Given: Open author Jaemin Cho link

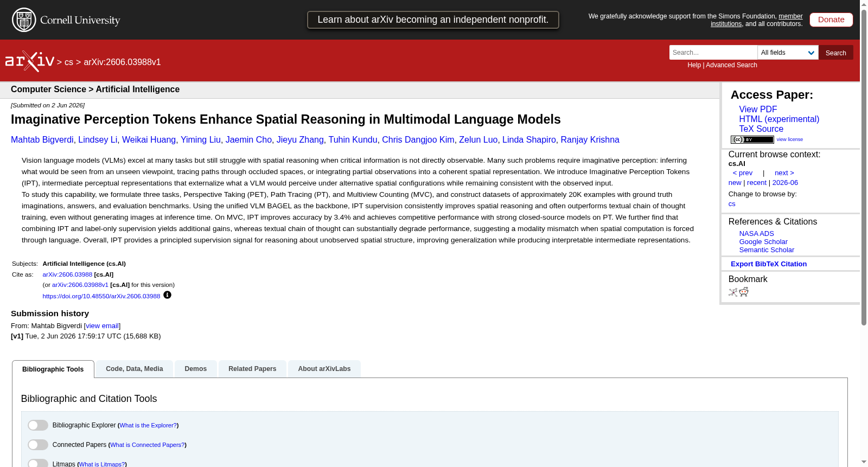Looking at the screenshot, I should [248, 140].
